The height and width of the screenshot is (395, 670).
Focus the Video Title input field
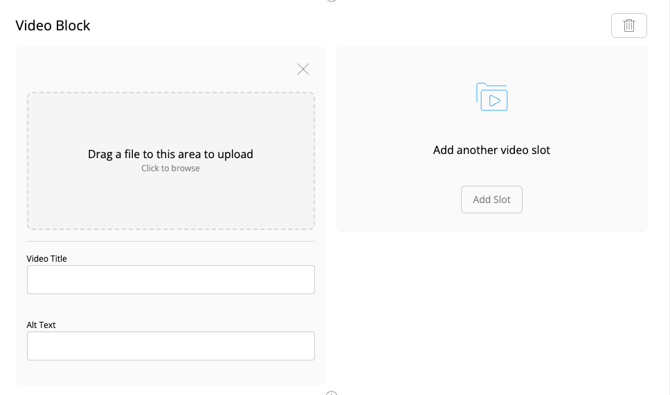pos(171,280)
